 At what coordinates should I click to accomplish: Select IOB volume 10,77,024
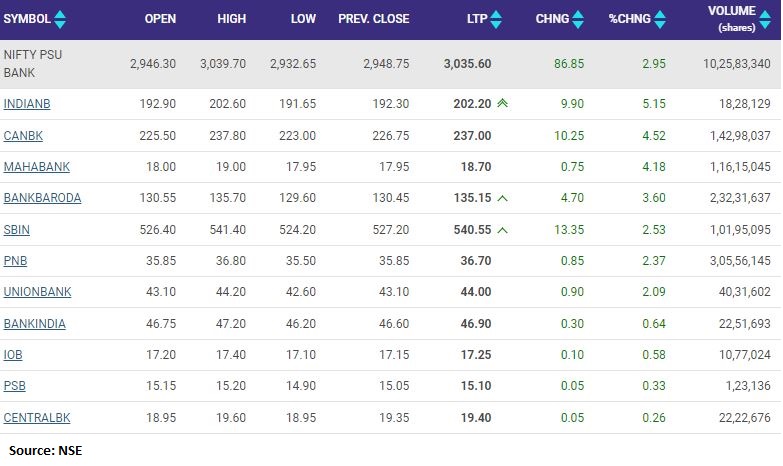745,355
